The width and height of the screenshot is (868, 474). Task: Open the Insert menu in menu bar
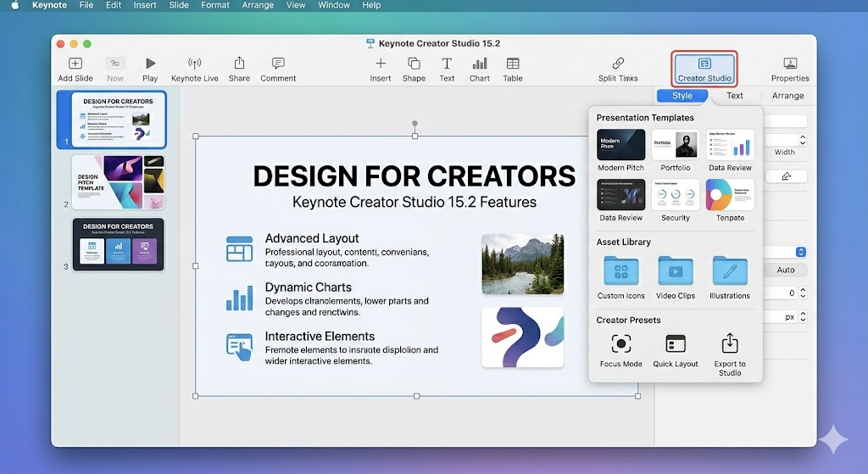tap(145, 5)
